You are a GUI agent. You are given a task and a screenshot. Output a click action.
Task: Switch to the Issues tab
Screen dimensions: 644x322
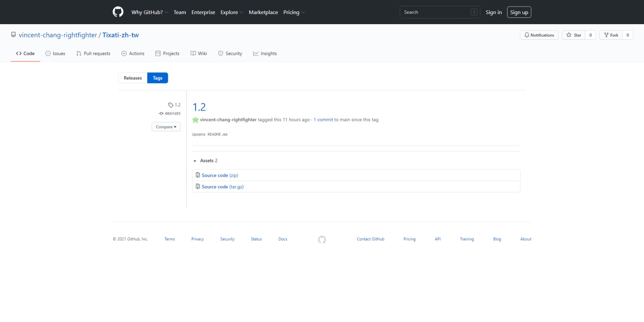coord(55,53)
